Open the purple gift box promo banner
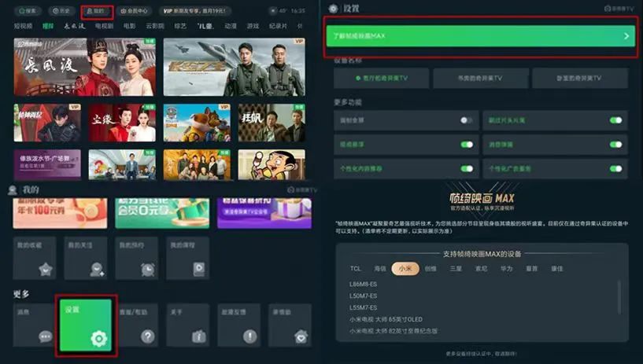This screenshot has width=643, height=364. click(x=264, y=213)
